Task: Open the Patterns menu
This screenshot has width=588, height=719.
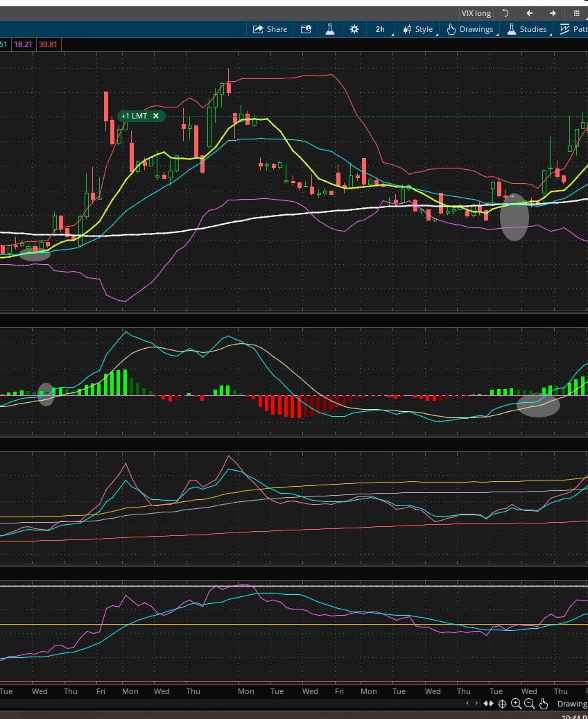Action: (573, 29)
